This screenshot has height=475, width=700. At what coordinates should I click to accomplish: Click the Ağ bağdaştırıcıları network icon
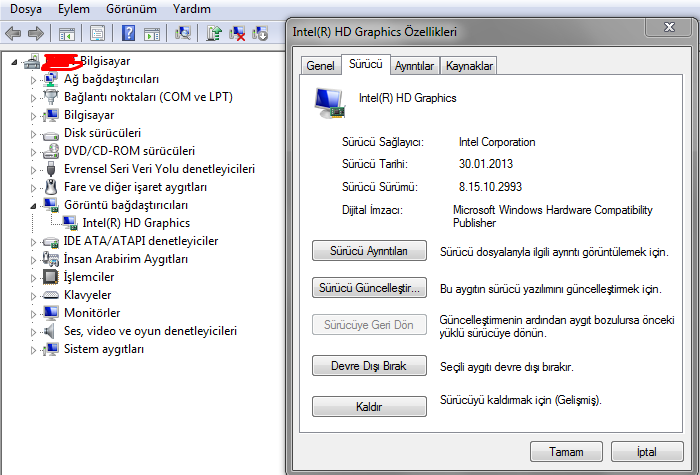50,79
